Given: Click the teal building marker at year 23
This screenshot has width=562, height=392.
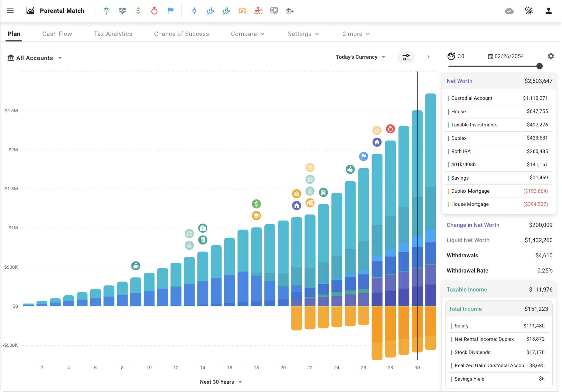Looking at the screenshot, I should [323, 192].
